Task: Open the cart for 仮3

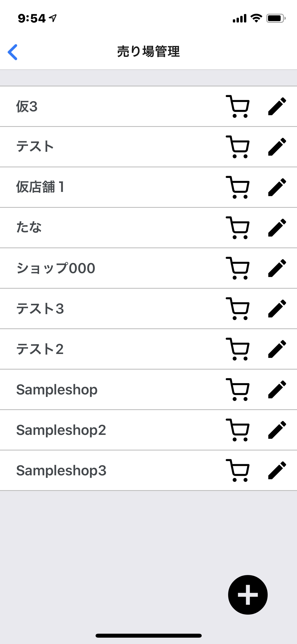Action: (238, 106)
